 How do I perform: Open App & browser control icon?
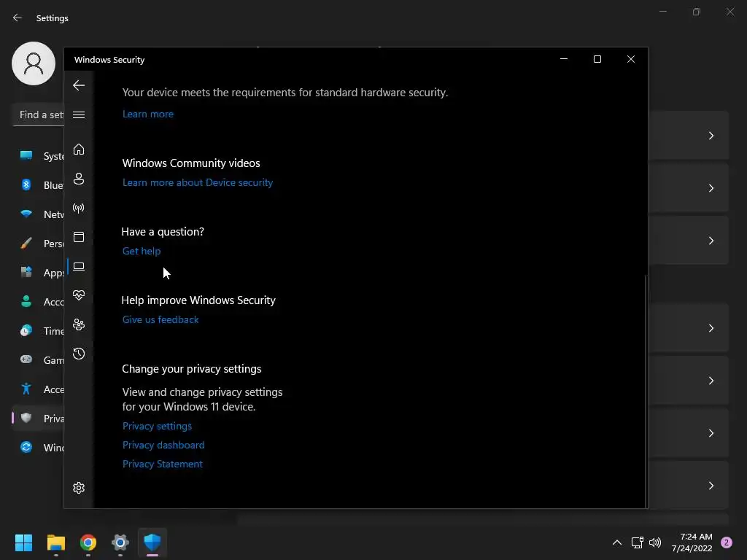[x=79, y=237]
